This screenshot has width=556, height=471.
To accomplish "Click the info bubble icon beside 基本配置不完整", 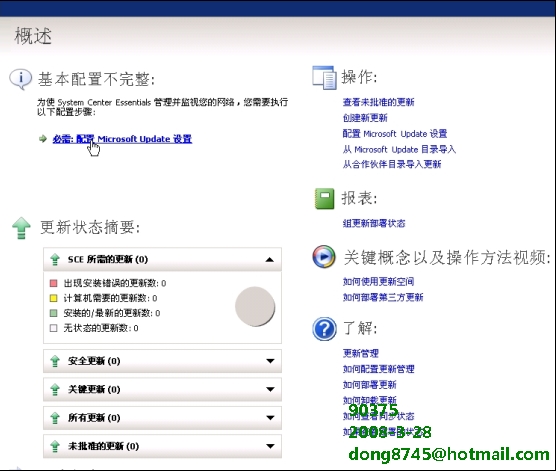I will tap(20, 79).
